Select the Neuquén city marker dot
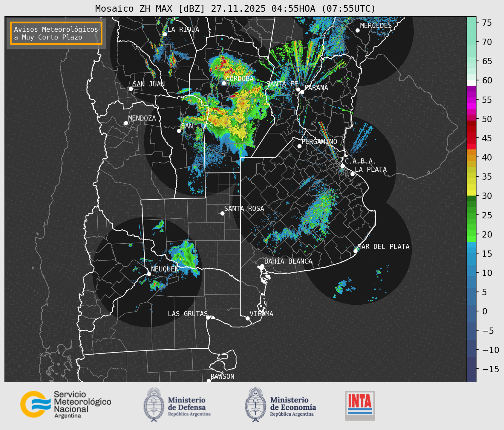 click(149, 274)
